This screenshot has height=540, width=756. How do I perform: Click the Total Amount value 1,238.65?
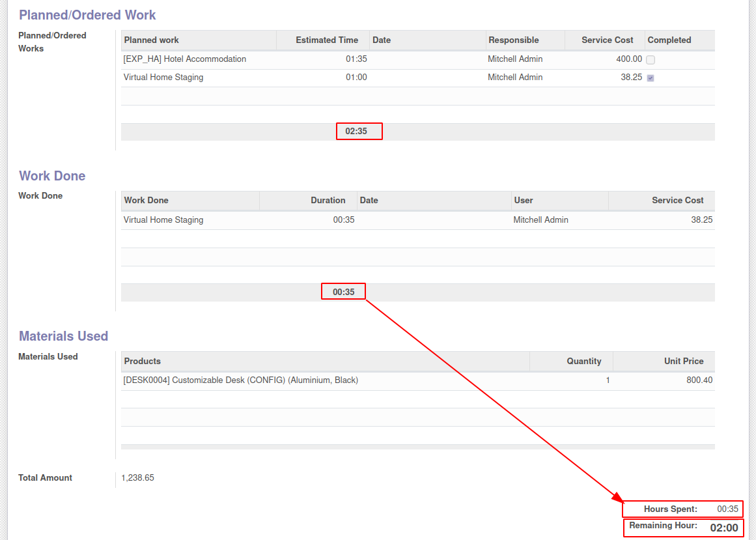tap(138, 478)
